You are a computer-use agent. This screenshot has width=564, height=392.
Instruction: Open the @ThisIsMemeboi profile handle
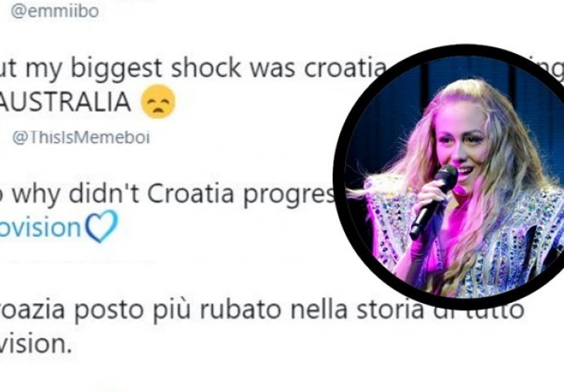(81, 138)
